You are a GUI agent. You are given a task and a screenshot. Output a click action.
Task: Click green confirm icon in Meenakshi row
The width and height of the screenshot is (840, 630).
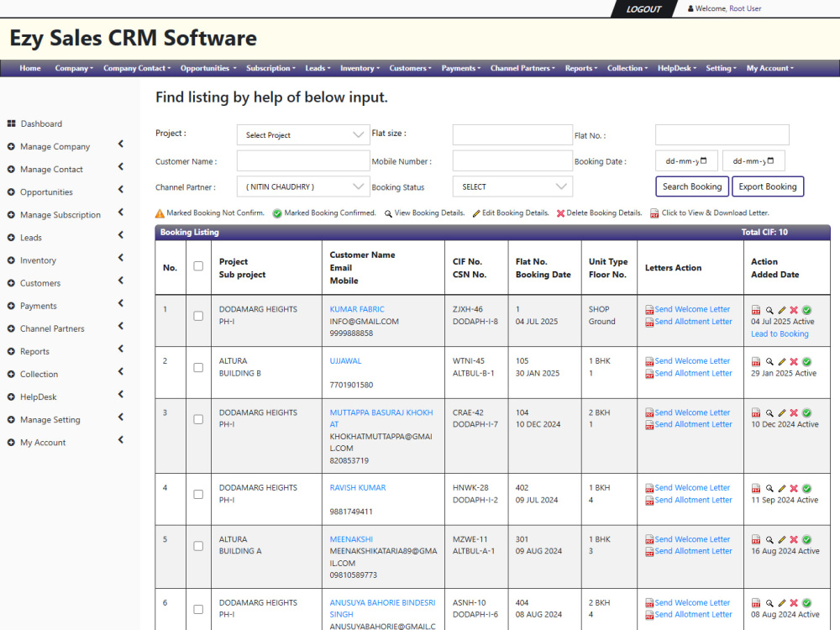(x=806, y=539)
